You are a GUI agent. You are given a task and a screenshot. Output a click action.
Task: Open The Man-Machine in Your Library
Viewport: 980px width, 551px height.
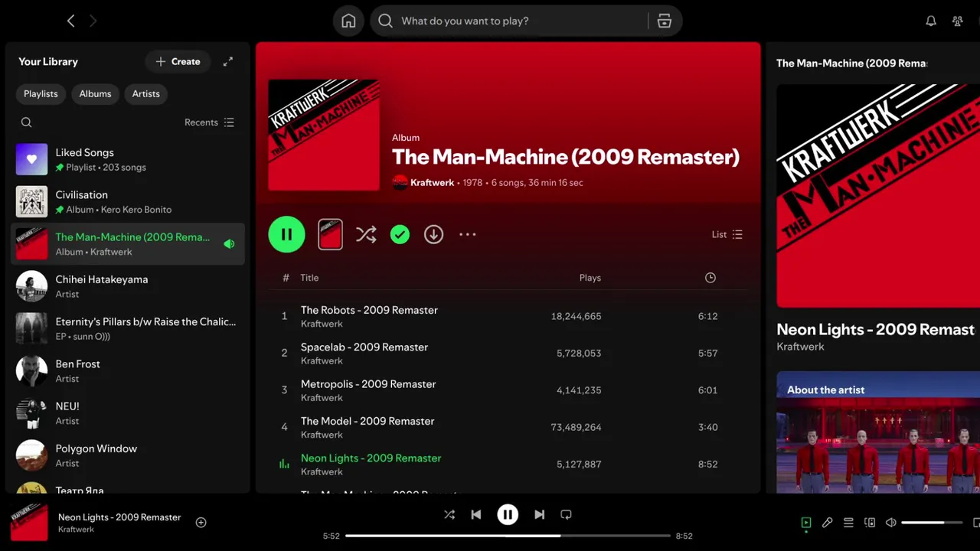pyautogui.click(x=128, y=244)
